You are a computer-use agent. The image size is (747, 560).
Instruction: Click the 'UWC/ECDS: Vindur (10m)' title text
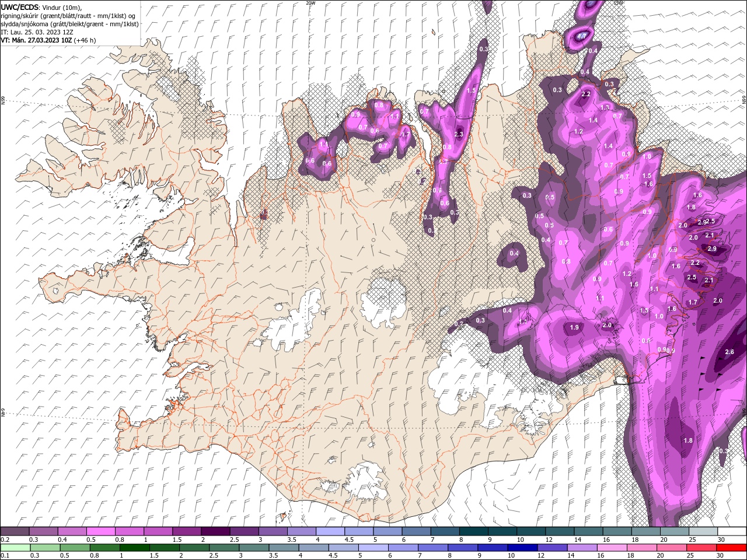click(x=41, y=7)
